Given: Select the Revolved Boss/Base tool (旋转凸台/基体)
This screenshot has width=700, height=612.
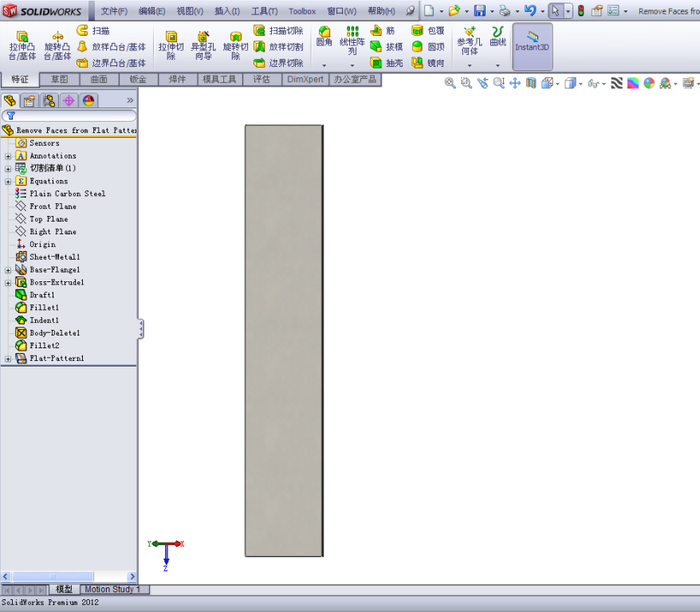Looking at the screenshot, I should click(57, 45).
